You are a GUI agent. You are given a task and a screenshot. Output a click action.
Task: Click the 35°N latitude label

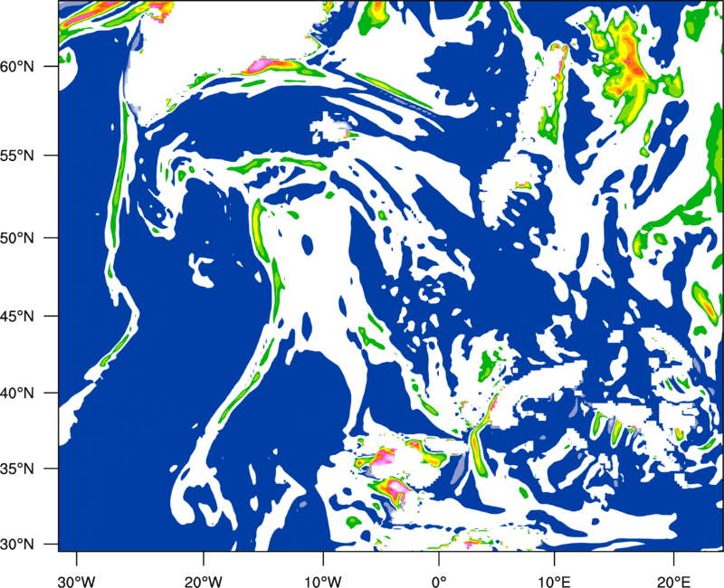(17, 469)
